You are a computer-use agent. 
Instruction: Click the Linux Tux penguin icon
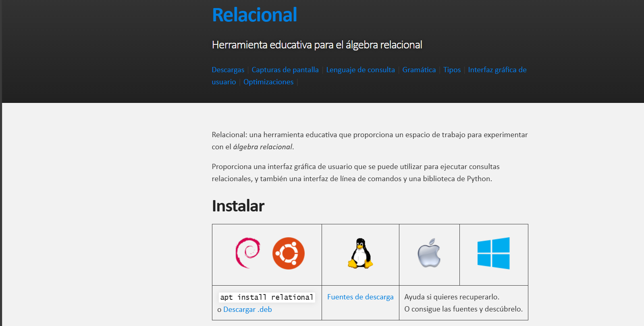(x=360, y=253)
